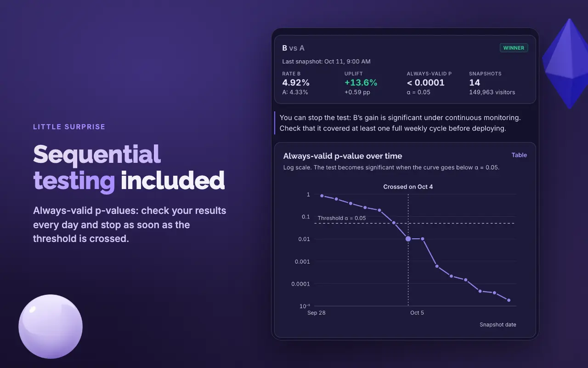This screenshot has width=588, height=368.
Task: Click the last data point on the curve
Action: click(509, 300)
